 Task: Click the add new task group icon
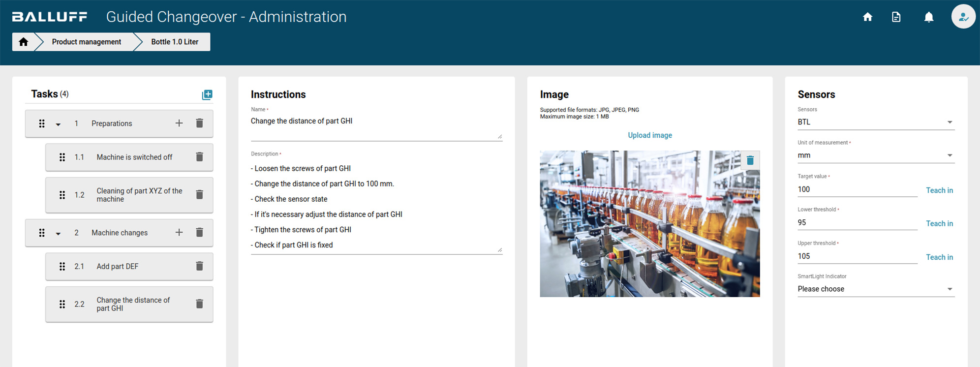click(x=207, y=94)
